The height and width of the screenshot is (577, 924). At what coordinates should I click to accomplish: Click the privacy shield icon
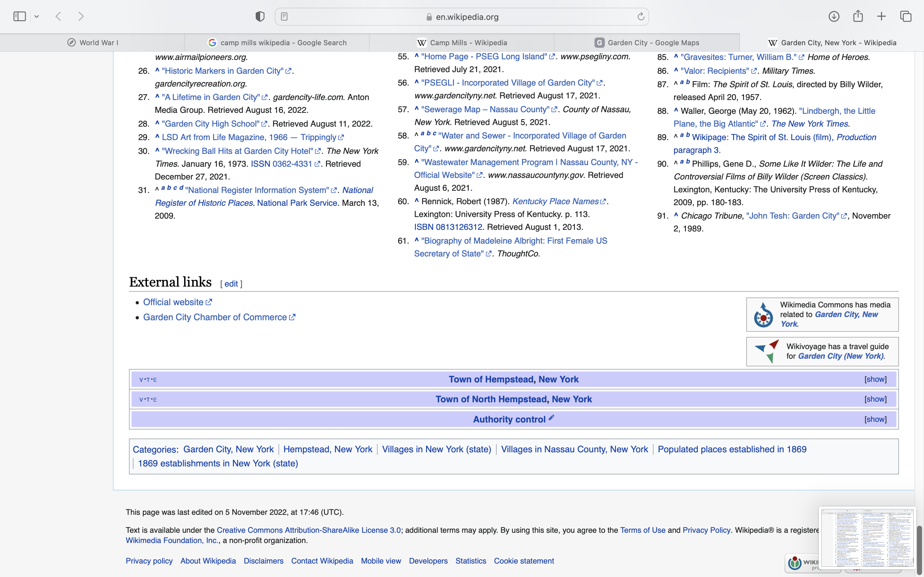260,16
